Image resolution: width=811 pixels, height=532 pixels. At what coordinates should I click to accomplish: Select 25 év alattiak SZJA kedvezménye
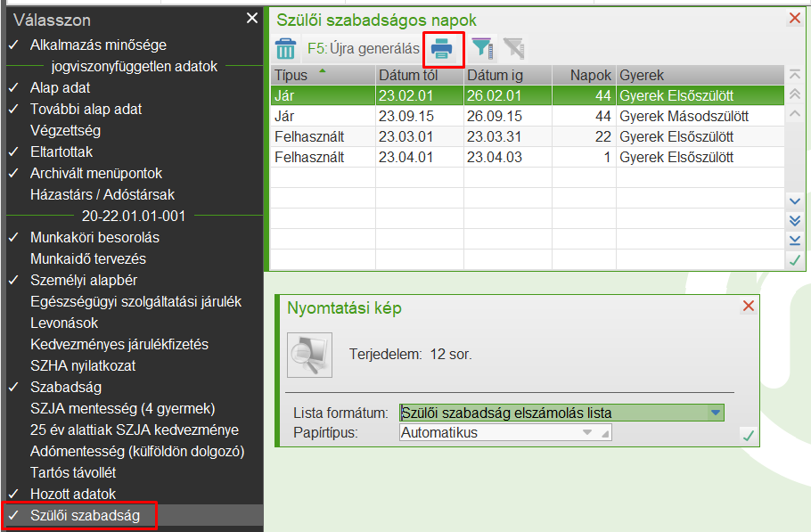point(135,430)
